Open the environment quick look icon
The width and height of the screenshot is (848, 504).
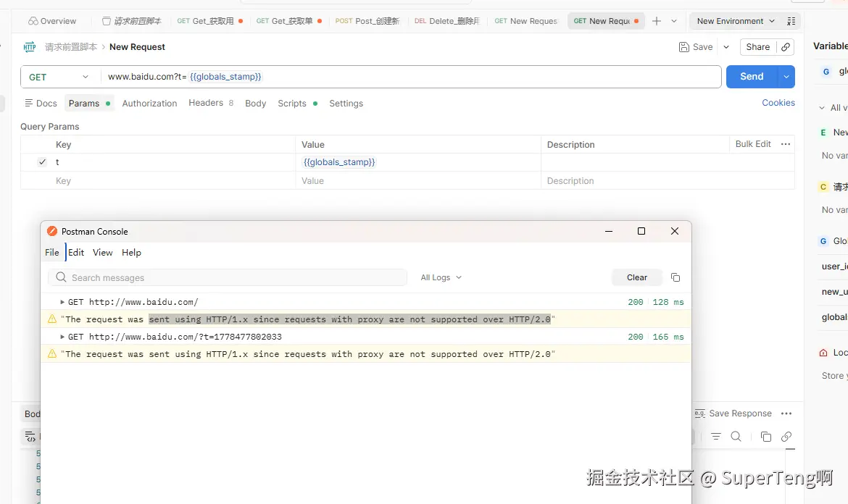point(791,21)
